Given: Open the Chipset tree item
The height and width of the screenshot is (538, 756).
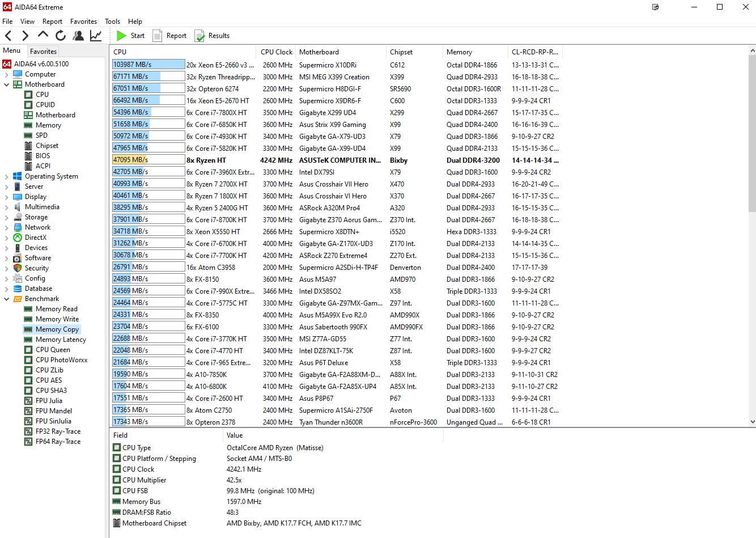Looking at the screenshot, I should click(x=46, y=146).
